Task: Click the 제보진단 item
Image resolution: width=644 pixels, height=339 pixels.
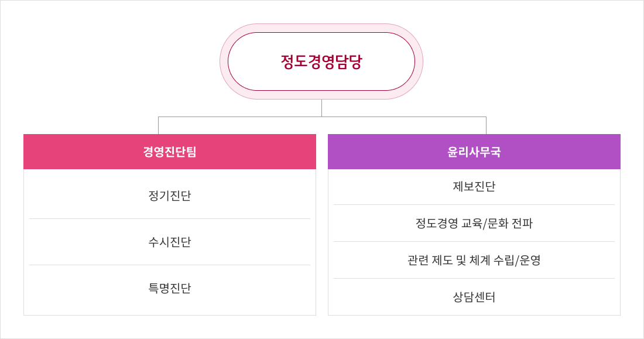Action: [x=474, y=186]
